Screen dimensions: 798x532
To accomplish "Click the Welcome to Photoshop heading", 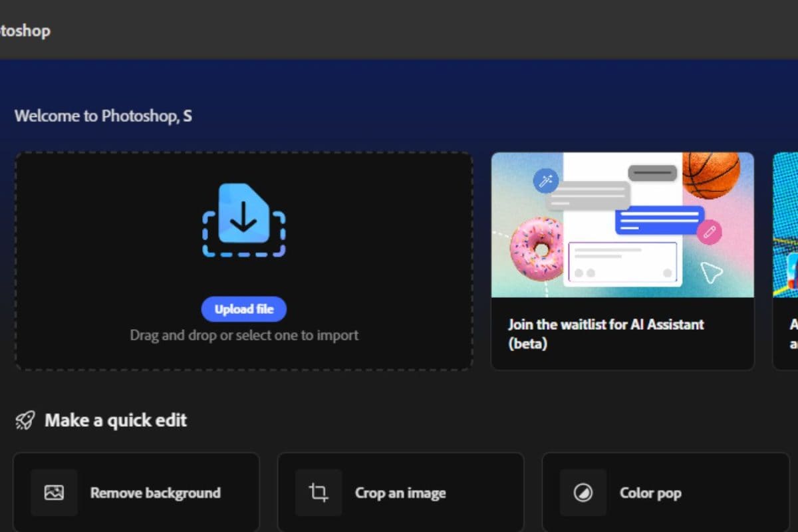I will coord(102,115).
